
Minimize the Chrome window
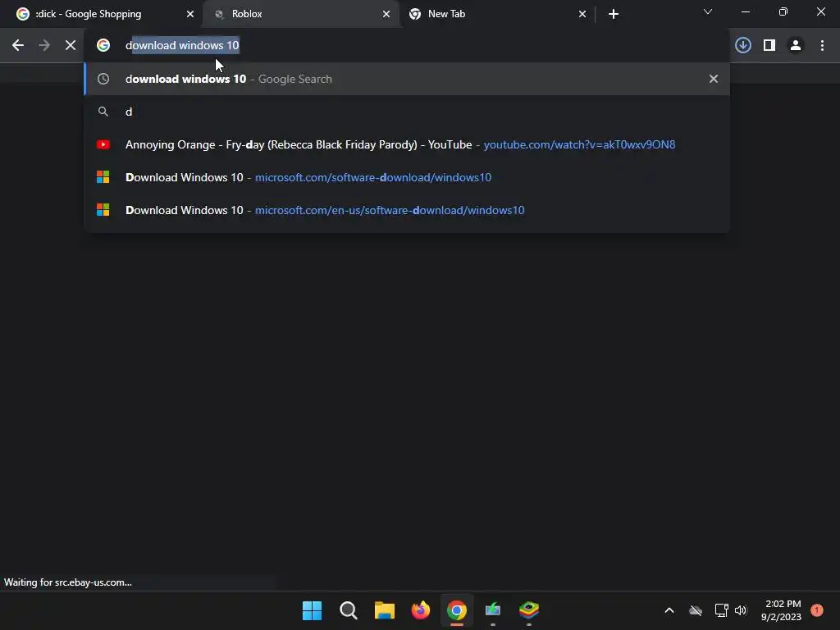(x=745, y=11)
